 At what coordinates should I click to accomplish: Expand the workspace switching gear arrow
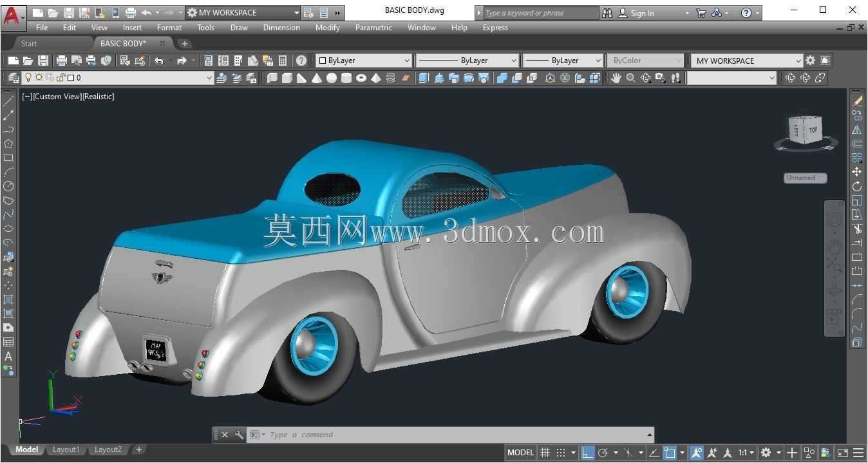[778, 453]
